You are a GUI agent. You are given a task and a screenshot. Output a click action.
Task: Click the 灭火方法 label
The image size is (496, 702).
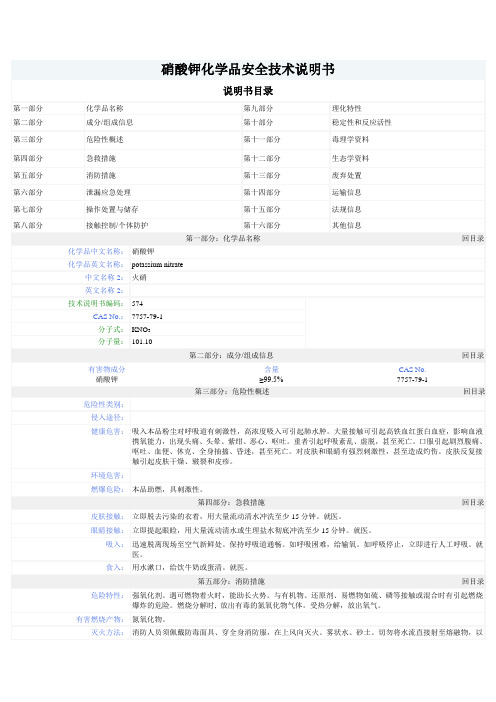click(107, 632)
